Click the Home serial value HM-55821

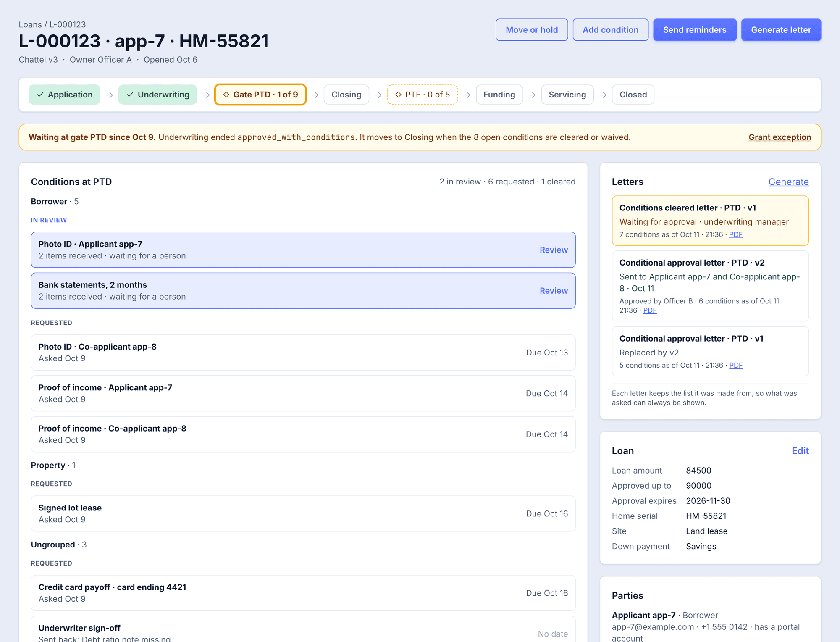click(706, 516)
